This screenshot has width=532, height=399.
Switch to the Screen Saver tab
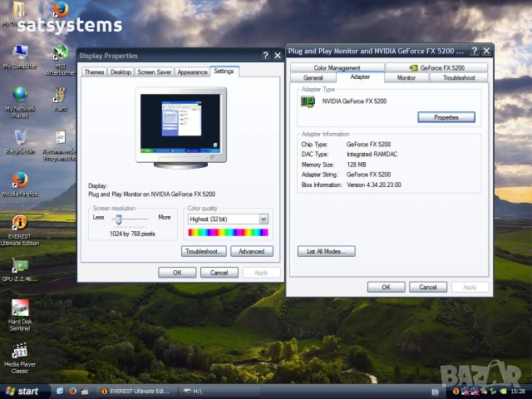point(154,72)
